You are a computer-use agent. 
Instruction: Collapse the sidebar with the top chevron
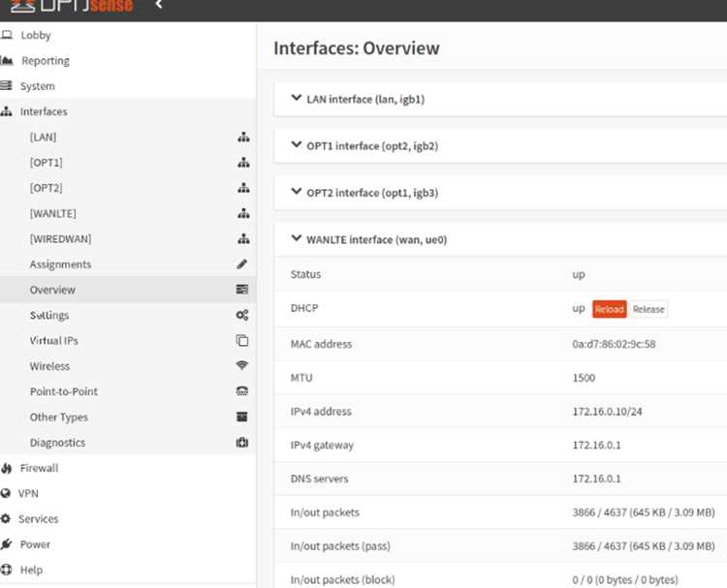click(159, 4)
